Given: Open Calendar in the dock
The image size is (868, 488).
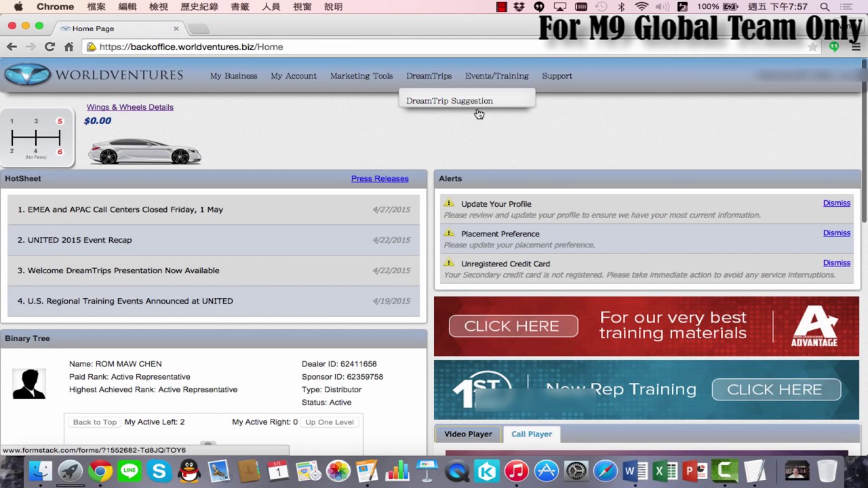Looking at the screenshot, I should point(278,471).
